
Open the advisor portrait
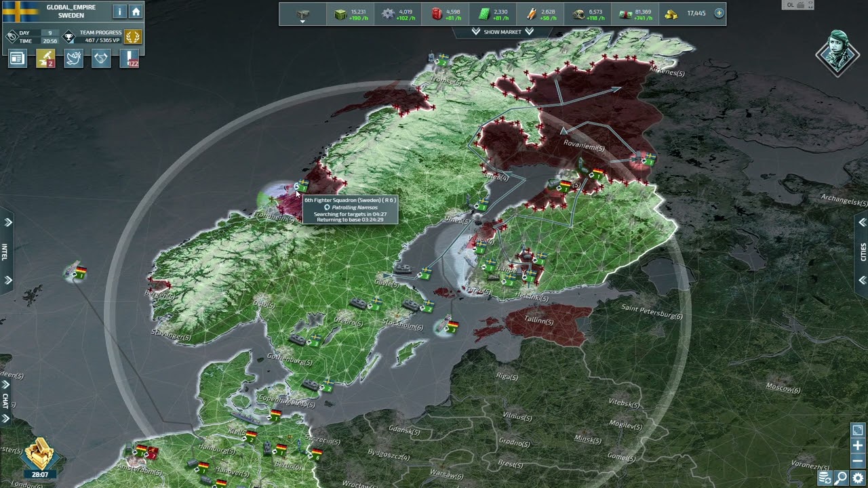(x=837, y=52)
